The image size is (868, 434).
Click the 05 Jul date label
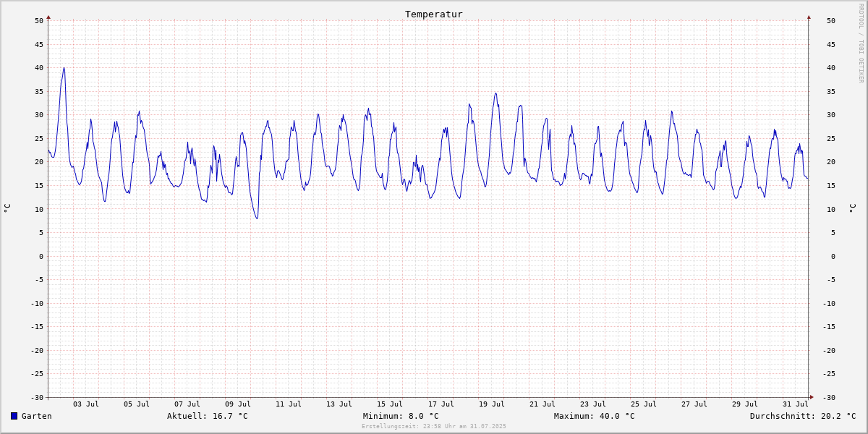point(137,404)
